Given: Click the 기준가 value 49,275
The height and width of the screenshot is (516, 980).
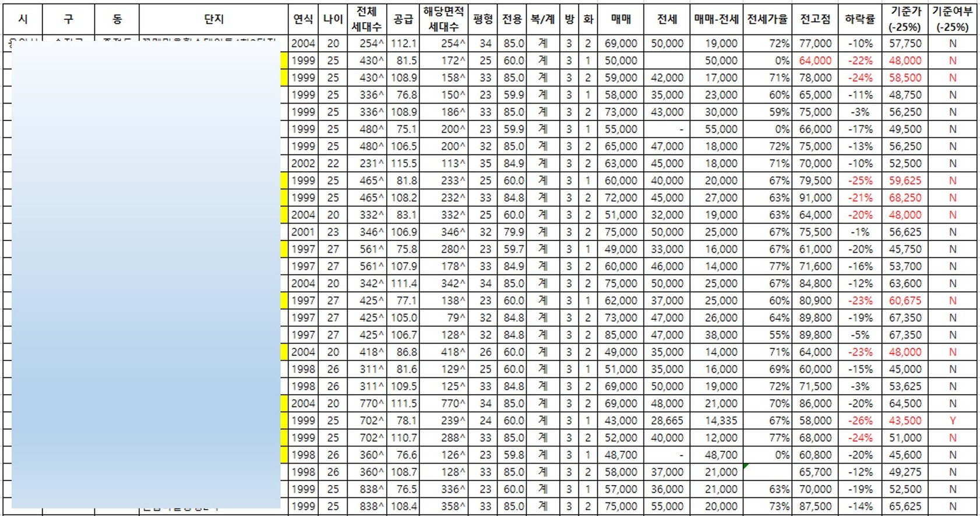Looking at the screenshot, I should tap(905, 472).
